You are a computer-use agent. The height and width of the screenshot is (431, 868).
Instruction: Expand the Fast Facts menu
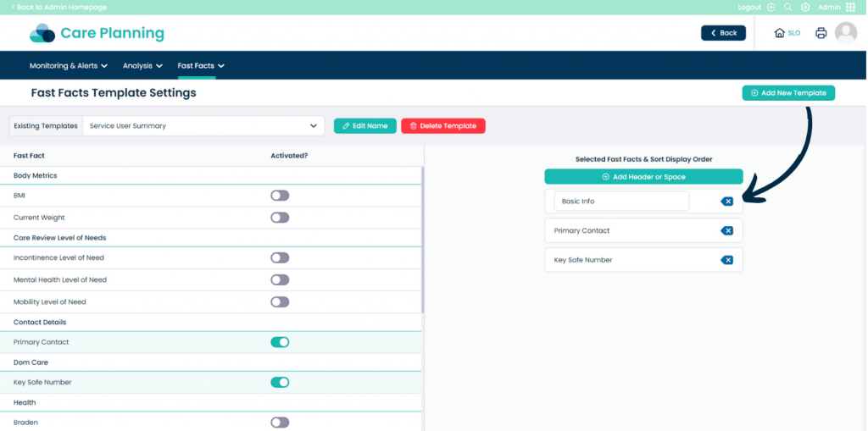coord(201,66)
